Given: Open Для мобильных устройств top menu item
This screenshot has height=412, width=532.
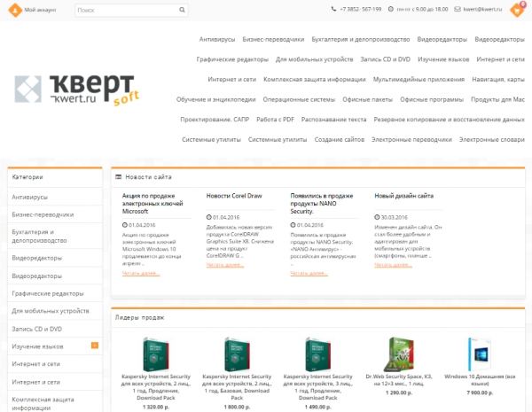Looking at the screenshot, I should [x=315, y=59].
